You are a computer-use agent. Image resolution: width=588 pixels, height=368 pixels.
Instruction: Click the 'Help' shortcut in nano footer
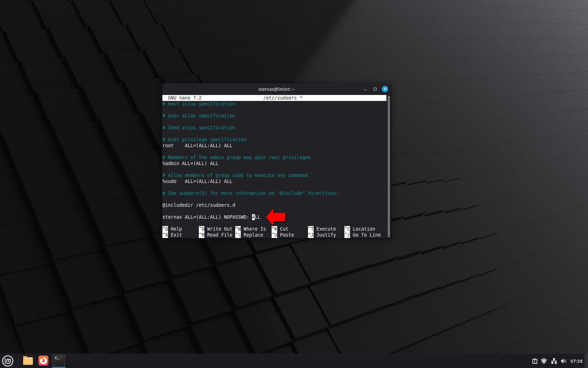(176, 229)
